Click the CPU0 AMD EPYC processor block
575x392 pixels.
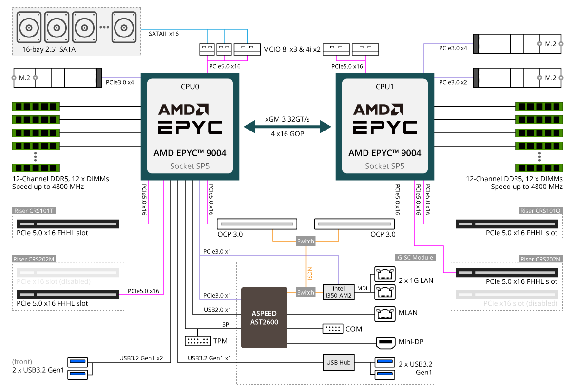190,127
